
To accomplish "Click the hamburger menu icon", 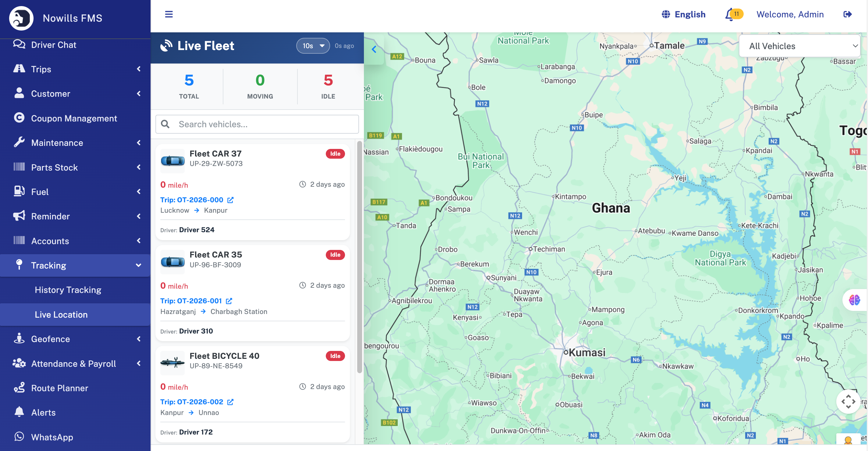I will 169,14.
